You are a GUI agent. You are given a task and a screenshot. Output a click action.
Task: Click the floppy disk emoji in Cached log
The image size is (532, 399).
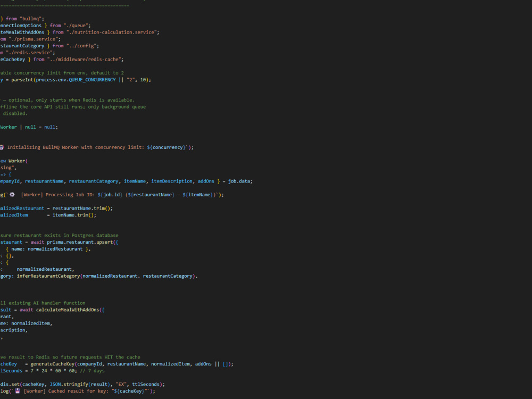(x=18, y=391)
